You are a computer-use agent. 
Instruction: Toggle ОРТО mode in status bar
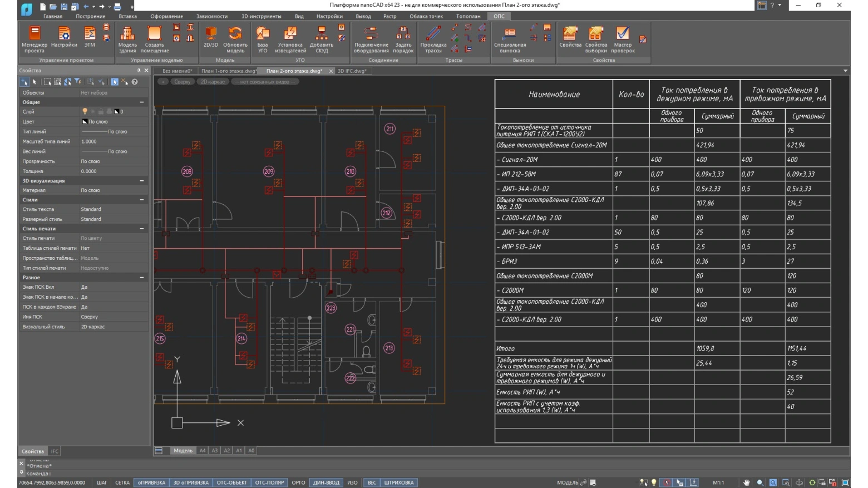[298, 482]
